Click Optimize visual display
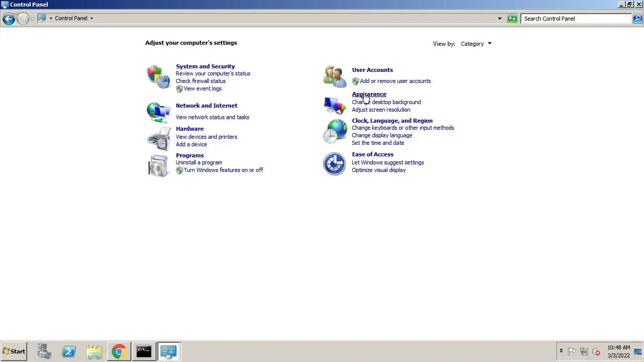The height and width of the screenshot is (362, 644). pyautogui.click(x=379, y=170)
